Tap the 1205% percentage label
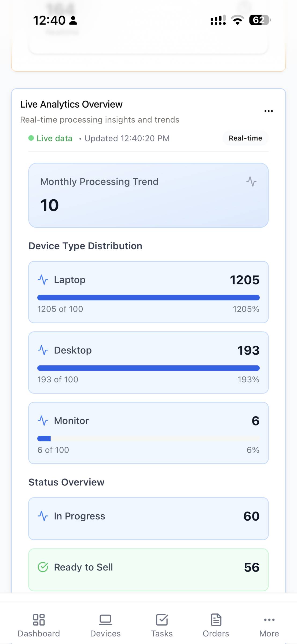Viewport: 297px width, 644px height. coord(246,309)
